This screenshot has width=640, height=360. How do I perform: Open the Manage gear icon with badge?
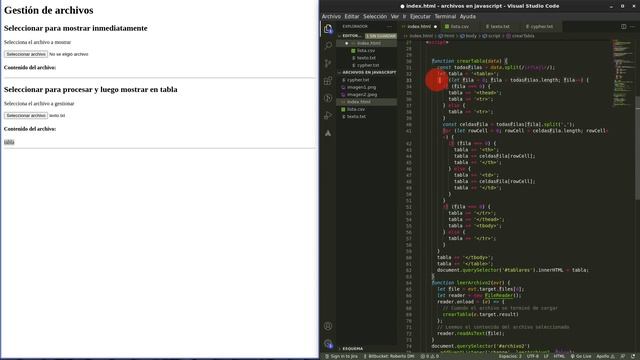click(x=328, y=344)
